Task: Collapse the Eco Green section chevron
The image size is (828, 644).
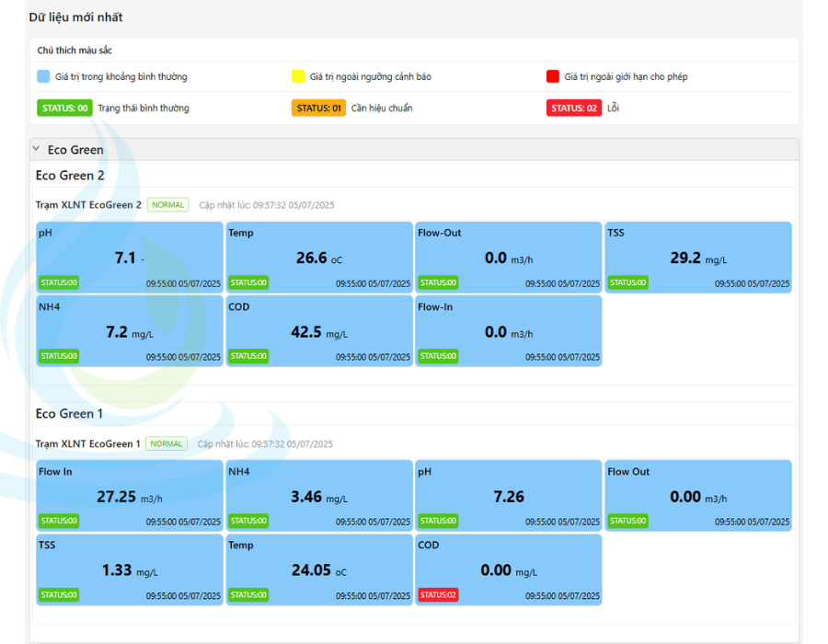Action: [x=36, y=149]
